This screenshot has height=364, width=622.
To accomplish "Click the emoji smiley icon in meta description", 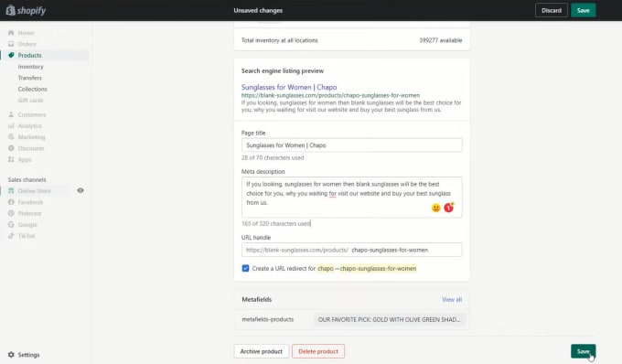I will [436, 208].
